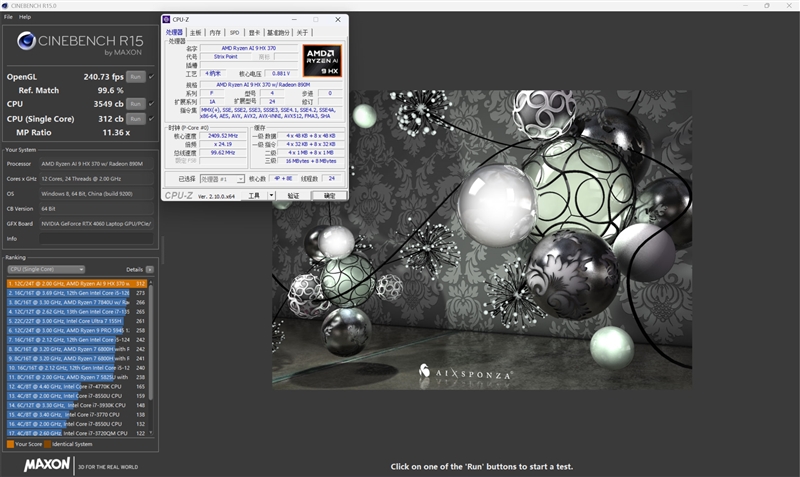Screen dimensions: 800x477
Task: Click the AIXSPONZA logo in the render
Action: (465, 372)
